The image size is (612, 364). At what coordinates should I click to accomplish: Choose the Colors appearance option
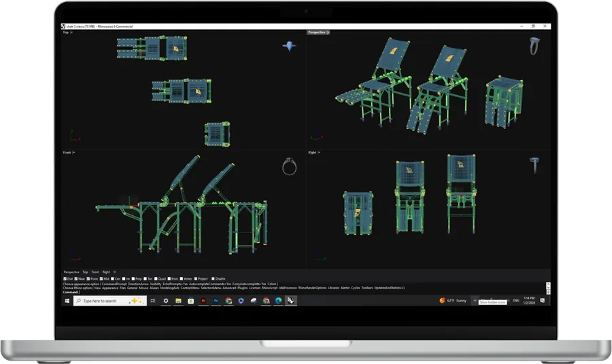coord(272,284)
